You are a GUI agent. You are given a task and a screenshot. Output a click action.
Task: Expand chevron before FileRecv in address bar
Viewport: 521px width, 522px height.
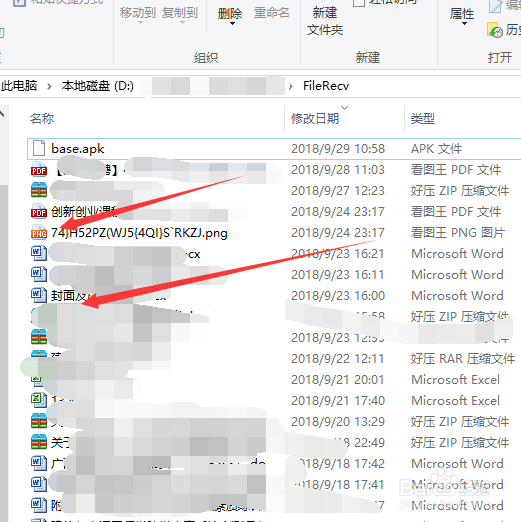tap(291, 86)
